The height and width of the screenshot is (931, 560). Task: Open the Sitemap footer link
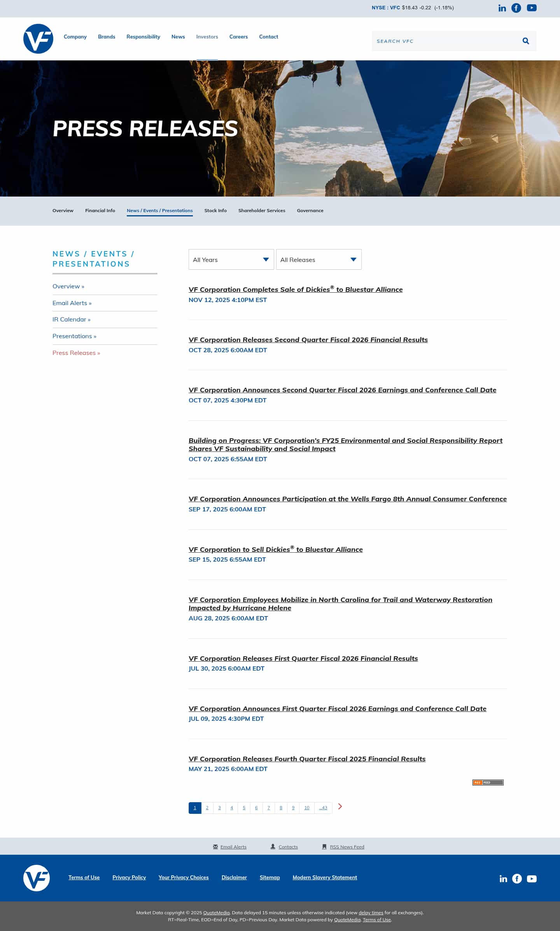270,877
